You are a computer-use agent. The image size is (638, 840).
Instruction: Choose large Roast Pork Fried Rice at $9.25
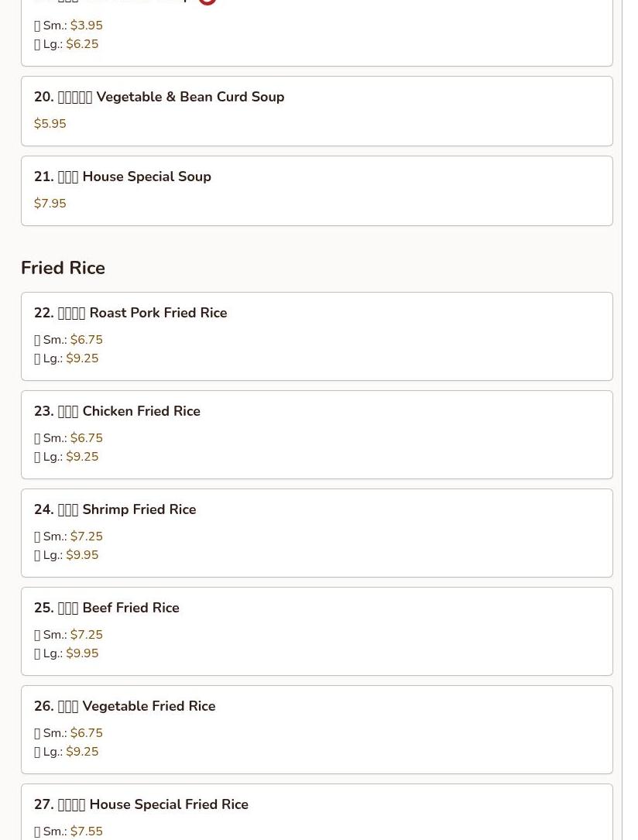point(67,358)
